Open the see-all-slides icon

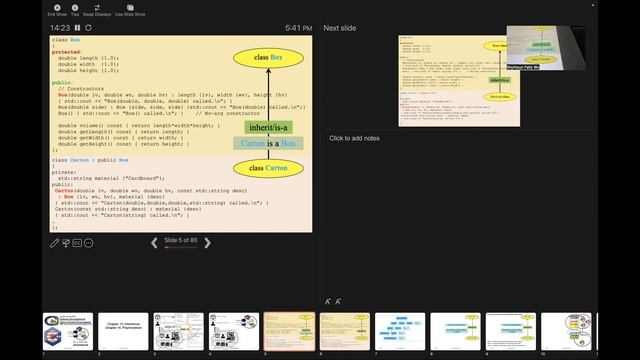coord(66,243)
